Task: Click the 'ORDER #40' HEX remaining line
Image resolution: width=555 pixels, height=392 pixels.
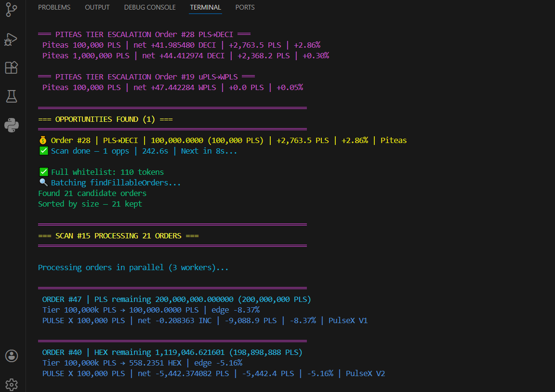Action: (x=172, y=353)
